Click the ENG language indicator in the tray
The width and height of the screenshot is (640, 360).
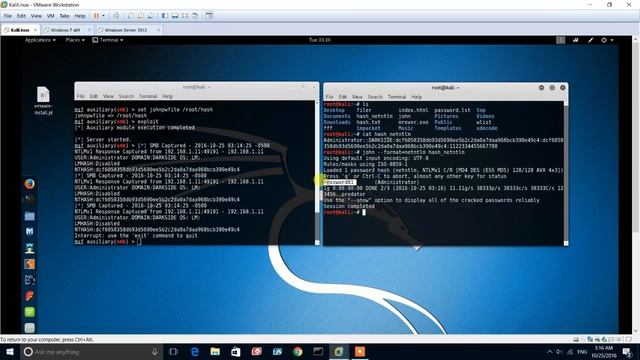coord(582,352)
